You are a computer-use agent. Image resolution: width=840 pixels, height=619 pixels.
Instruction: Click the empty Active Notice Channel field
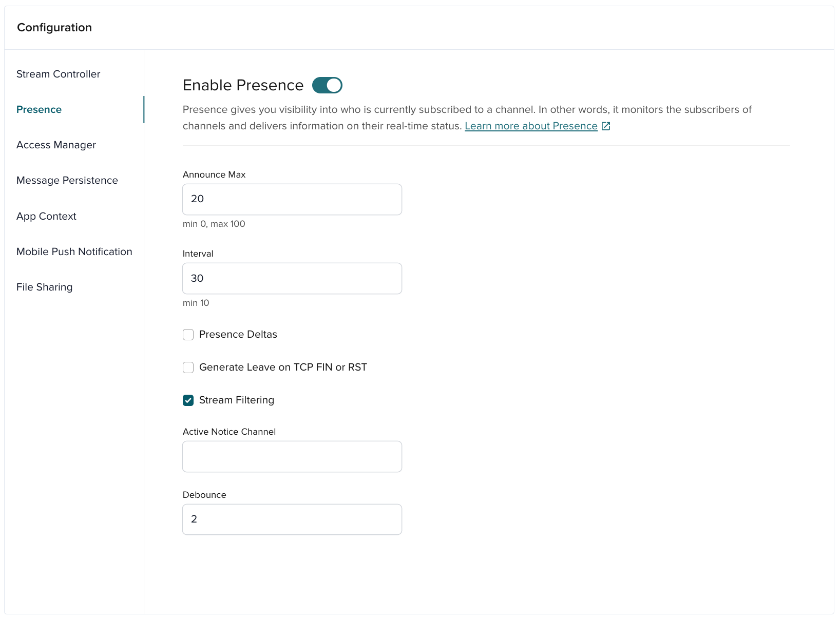pos(292,456)
